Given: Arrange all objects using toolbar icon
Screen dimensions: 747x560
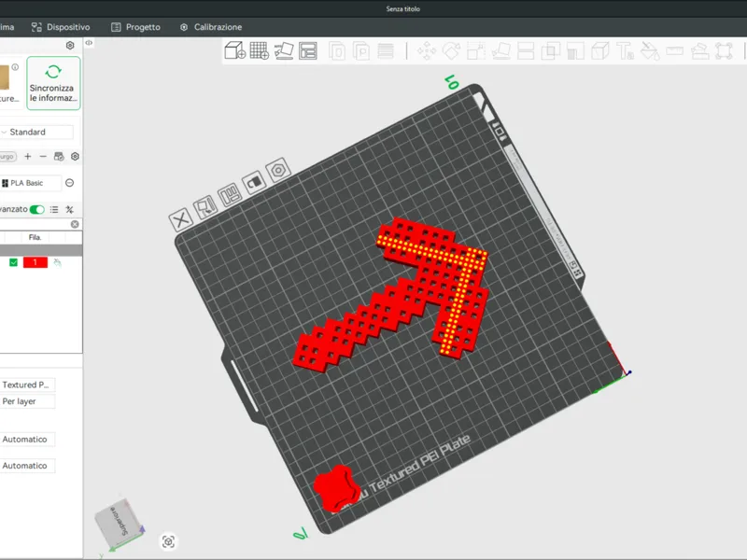Looking at the screenshot, I should click(308, 50).
